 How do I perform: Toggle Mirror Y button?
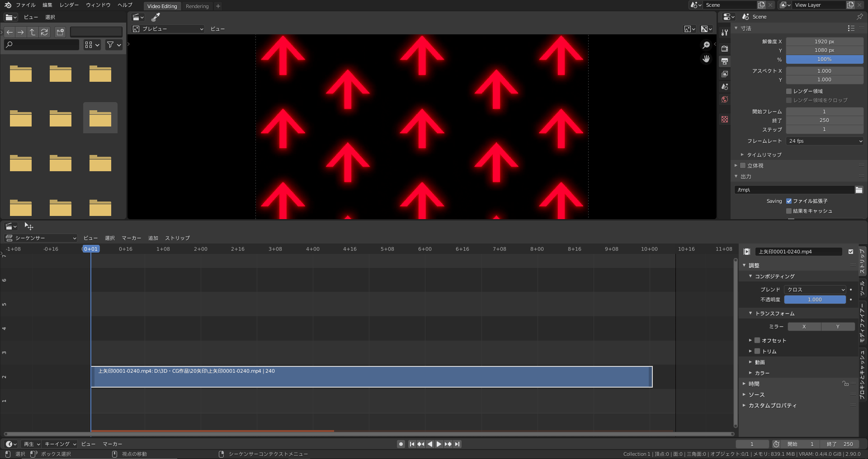(x=838, y=327)
